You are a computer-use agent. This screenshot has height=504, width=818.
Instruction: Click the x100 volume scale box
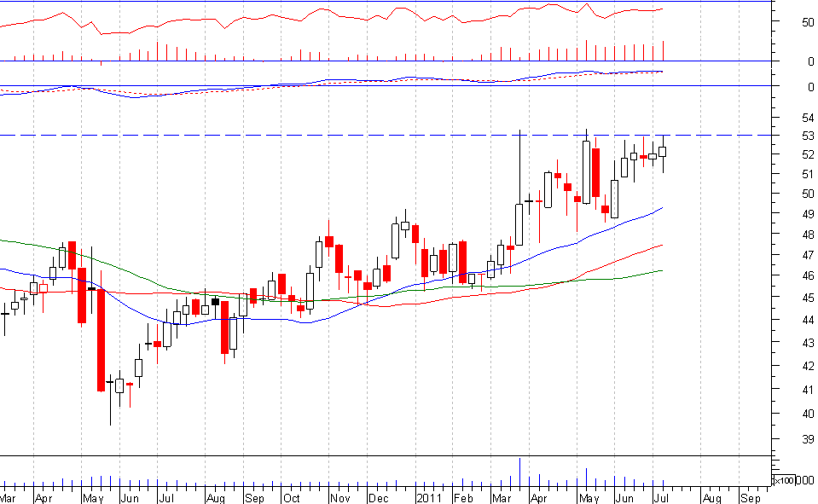click(x=784, y=480)
